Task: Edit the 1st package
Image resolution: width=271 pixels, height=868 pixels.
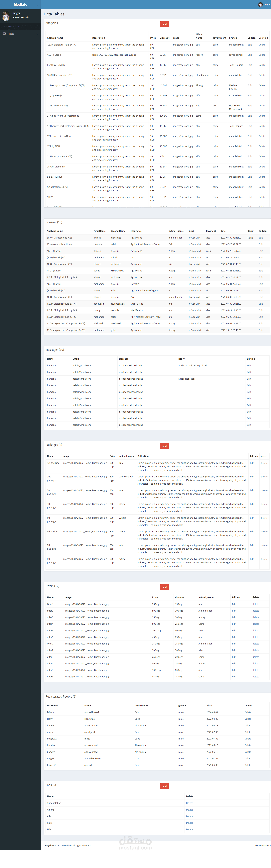Action: (252, 463)
